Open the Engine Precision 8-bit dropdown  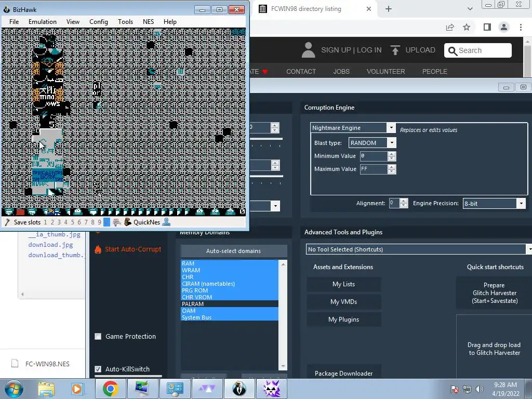tap(521, 204)
